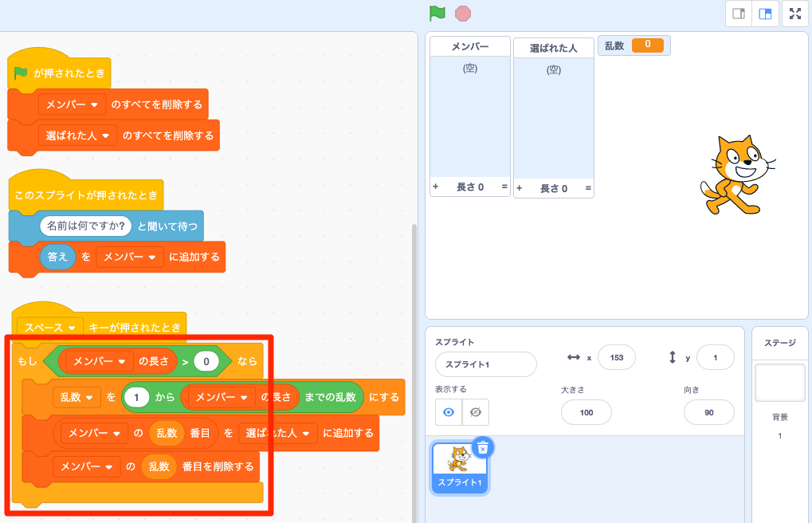Select the stage backdrop thumbnail
The width and height of the screenshot is (812, 523).
[x=780, y=383]
